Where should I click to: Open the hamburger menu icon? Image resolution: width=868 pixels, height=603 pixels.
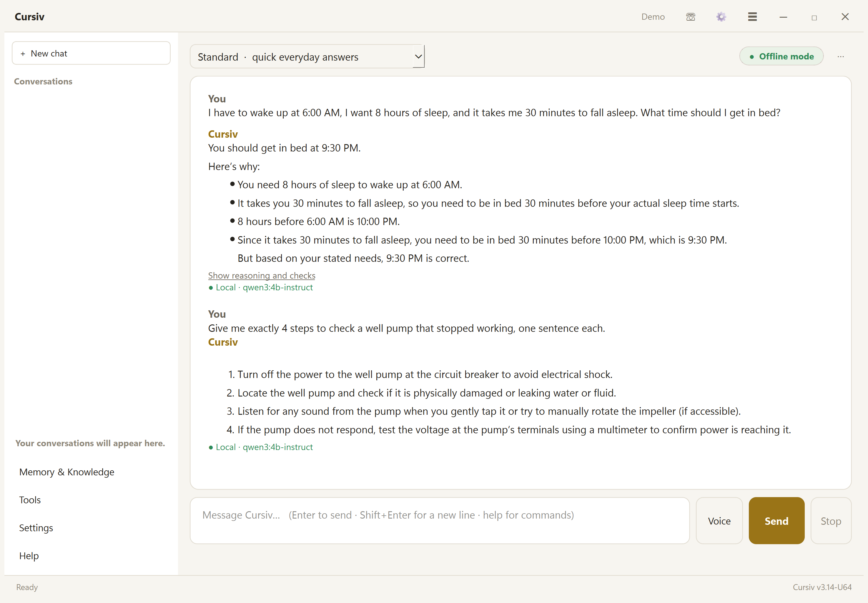pyautogui.click(x=752, y=17)
